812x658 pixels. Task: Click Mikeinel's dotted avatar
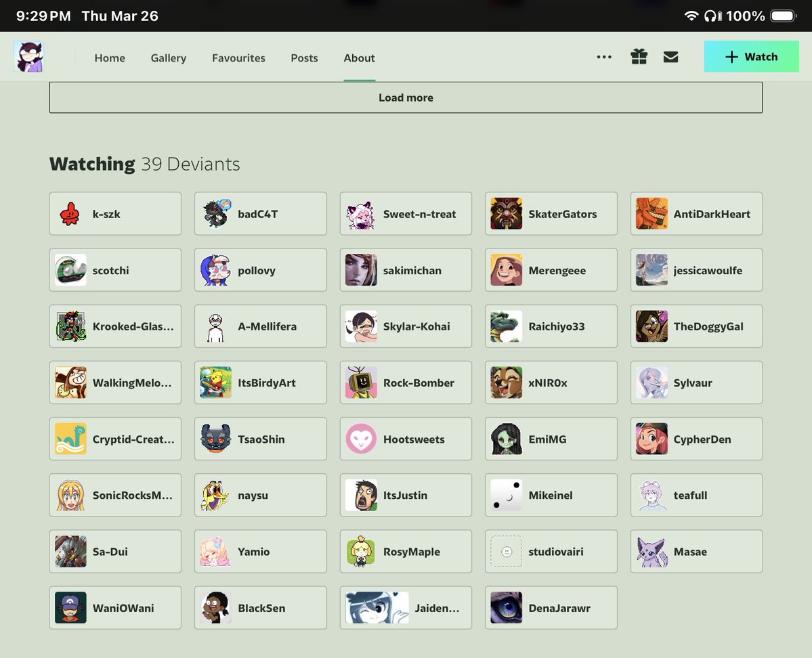[507, 496]
